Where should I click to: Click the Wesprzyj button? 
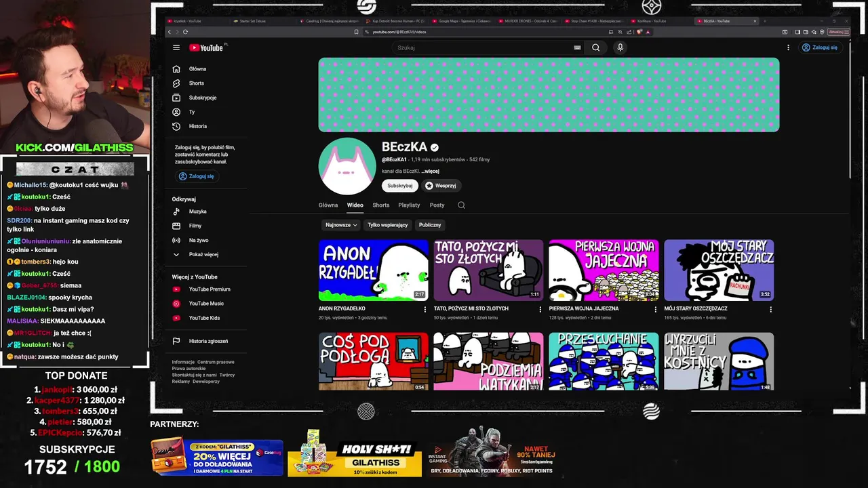(x=441, y=186)
